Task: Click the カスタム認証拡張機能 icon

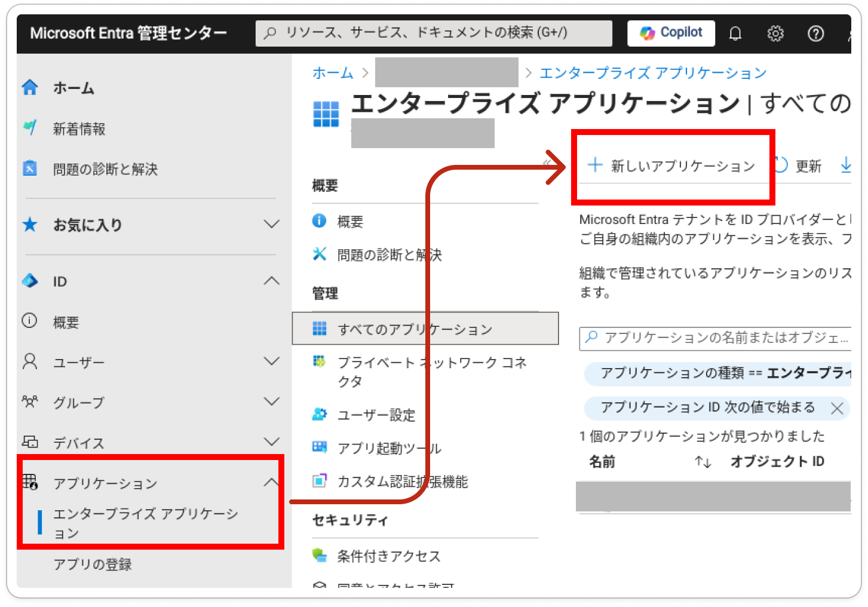Action: [x=320, y=480]
